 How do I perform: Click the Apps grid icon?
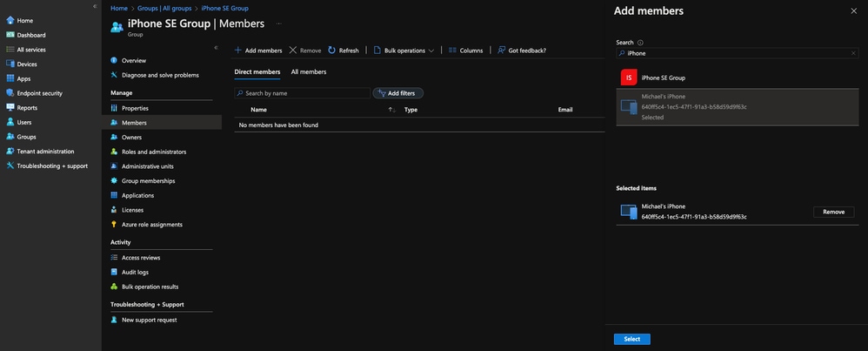pyautogui.click(x=10, y=78)
